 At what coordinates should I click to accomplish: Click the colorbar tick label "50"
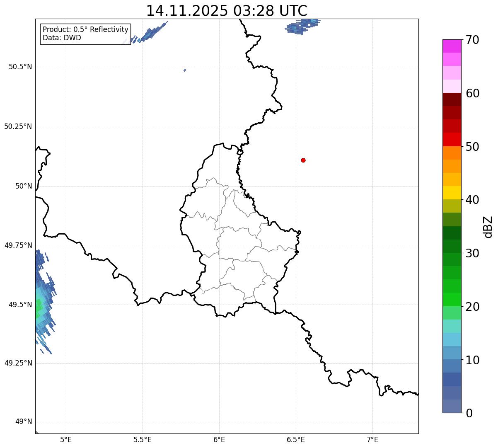472,147
